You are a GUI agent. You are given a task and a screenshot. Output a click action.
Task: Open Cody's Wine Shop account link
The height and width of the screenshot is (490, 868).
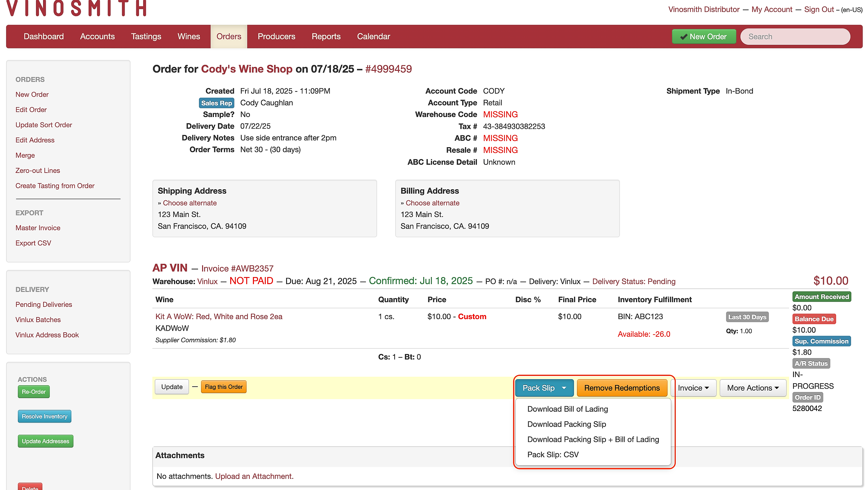(246, 69)
